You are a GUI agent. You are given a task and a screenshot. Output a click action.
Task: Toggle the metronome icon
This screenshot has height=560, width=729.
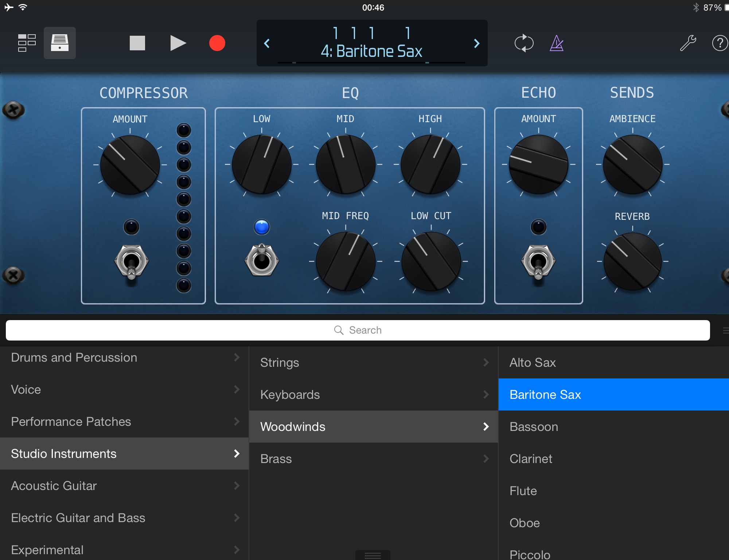557,43
